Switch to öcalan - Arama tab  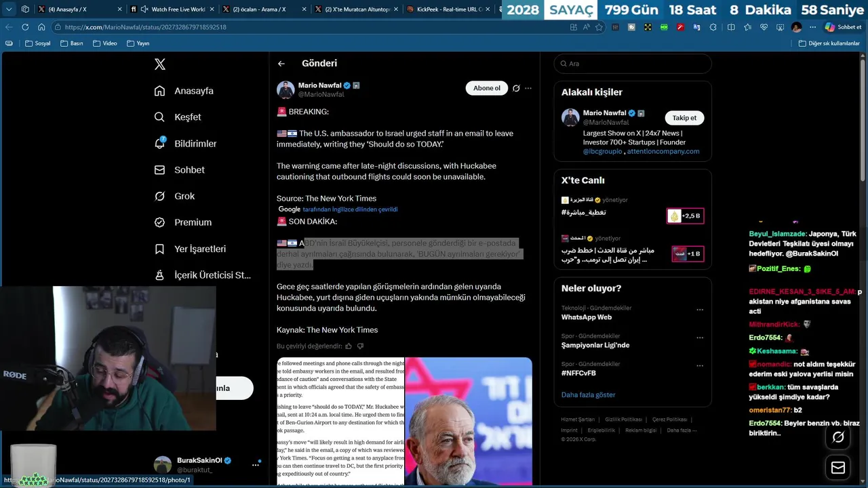[265, 9]
